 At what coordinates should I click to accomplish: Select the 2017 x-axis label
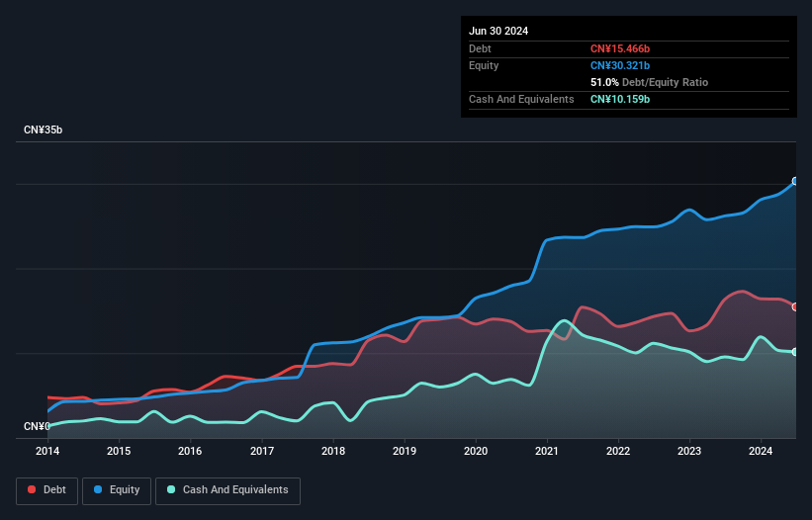coord(262,452)
